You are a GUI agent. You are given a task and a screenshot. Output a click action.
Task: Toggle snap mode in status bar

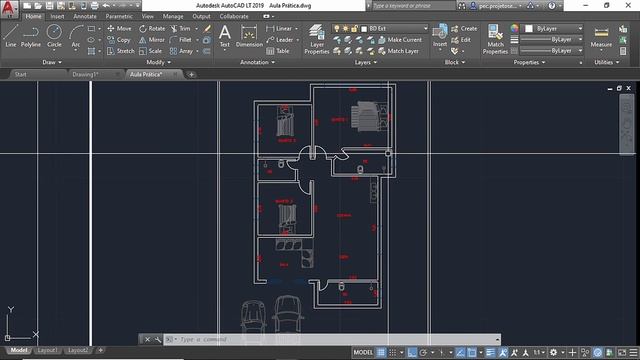392,352
